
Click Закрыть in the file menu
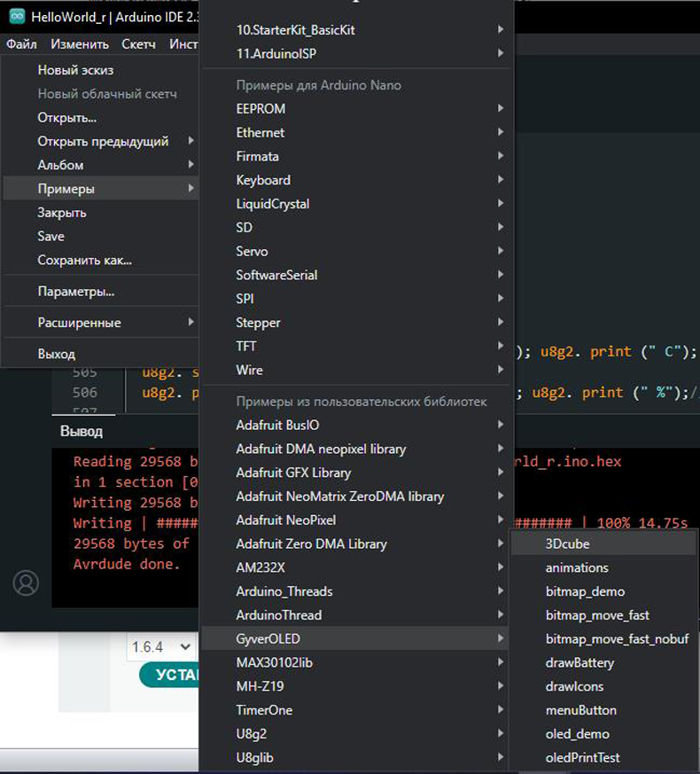pos(101,212)
